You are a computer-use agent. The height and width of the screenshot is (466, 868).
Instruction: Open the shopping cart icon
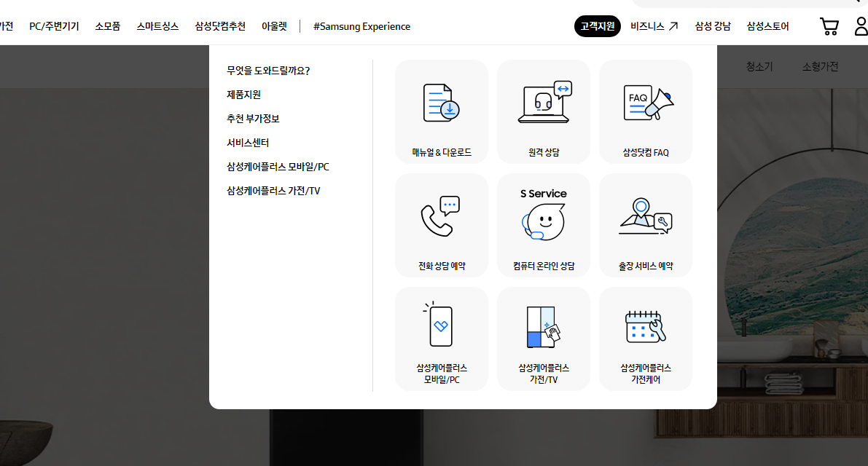click(x=829, y=26)
